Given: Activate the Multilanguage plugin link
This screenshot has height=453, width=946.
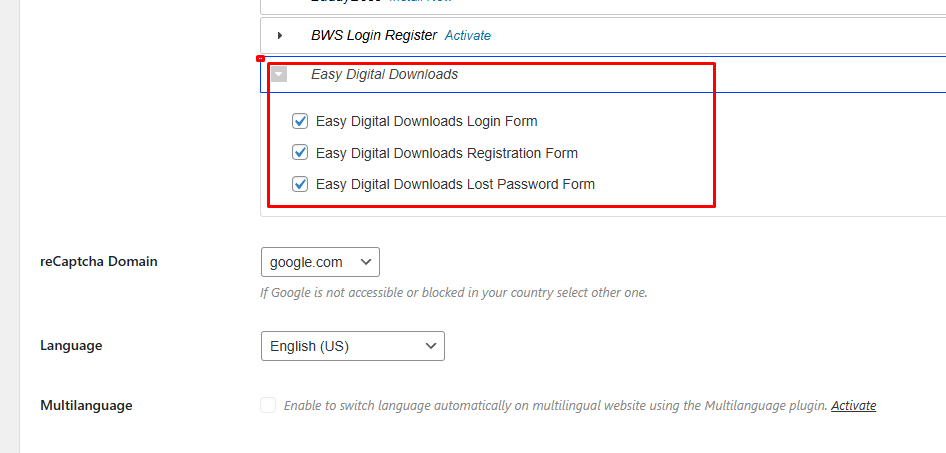Looking at the screenshot, I should [853, 405].
